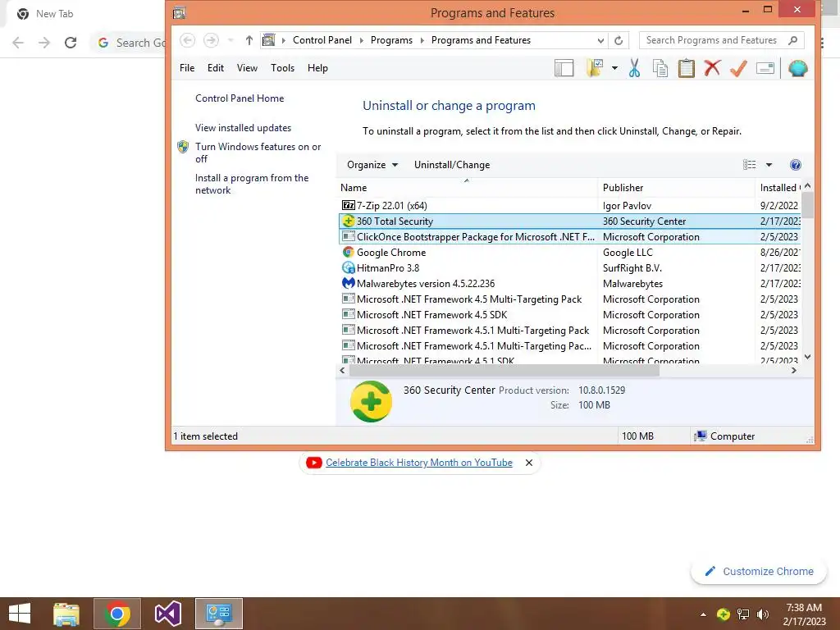840x630 pixels.
Task: Open the dropdown arrow beside folder options icon
Action: pyautogui.click(x=614, y=68)
